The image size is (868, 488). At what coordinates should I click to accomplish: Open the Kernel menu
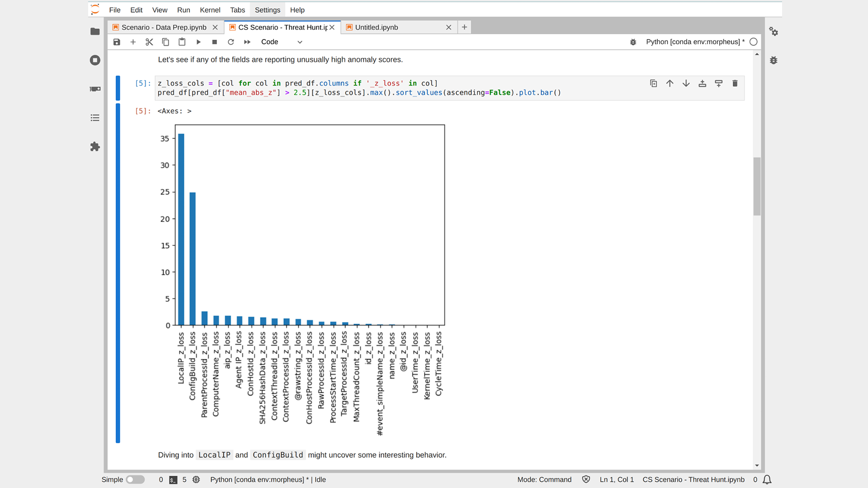(x=210, y=10)
